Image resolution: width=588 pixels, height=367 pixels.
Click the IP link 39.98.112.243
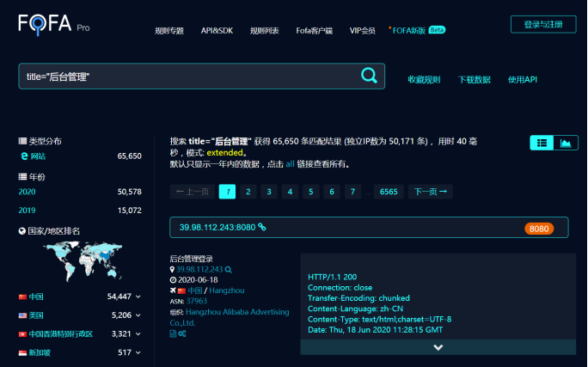coord(199,269)
